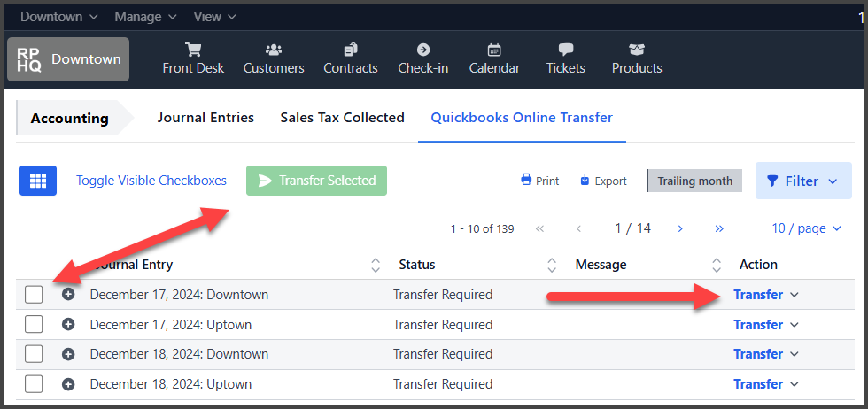Change rows per page dropdown

pos(805,228)
